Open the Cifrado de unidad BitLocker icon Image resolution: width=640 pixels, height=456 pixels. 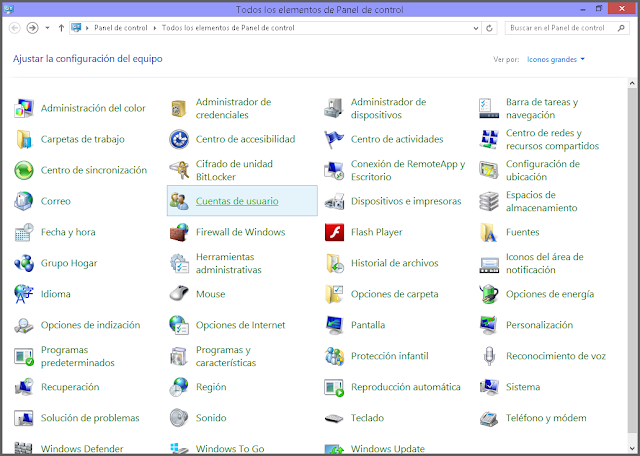click(x=179, y=170)
